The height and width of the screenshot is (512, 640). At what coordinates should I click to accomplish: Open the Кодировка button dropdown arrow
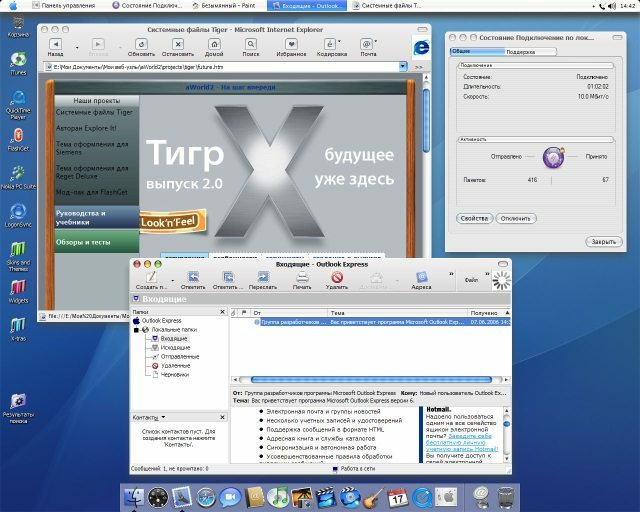(x=339, y=41)
